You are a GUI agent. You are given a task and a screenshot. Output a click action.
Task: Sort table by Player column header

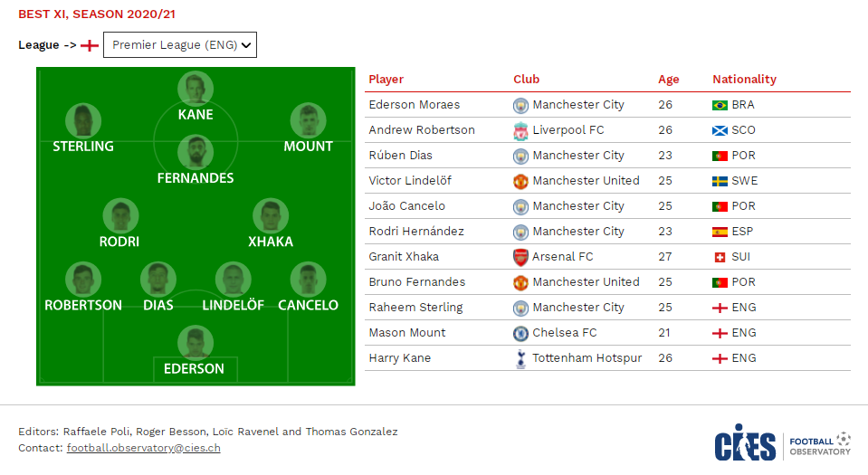386,80
